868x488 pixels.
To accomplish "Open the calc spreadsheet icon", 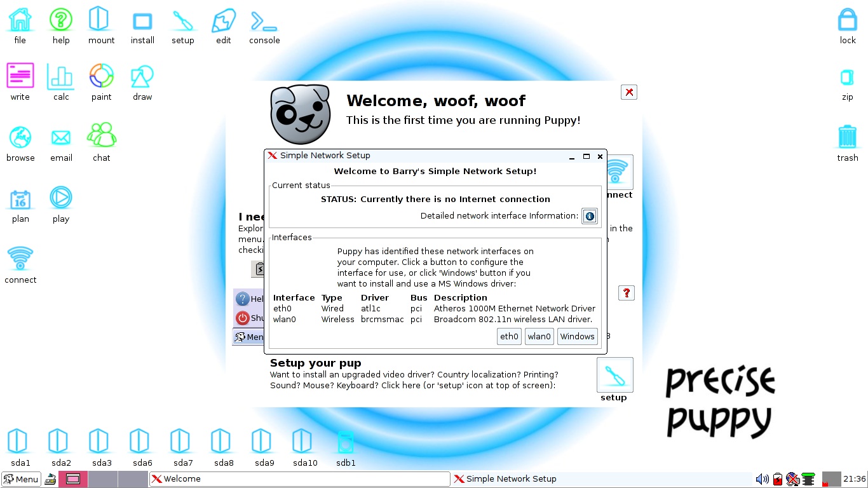I will pos(61,76).
